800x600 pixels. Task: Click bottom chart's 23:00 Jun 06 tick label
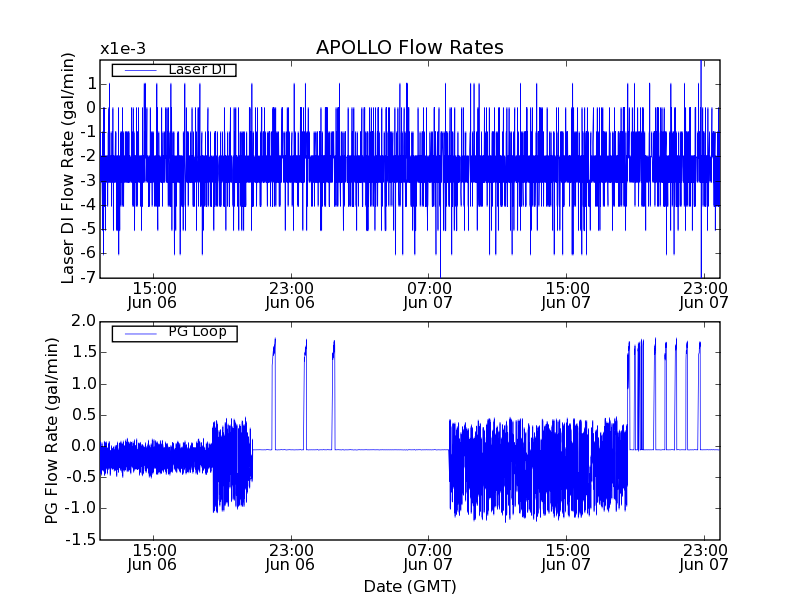(291, 558)
